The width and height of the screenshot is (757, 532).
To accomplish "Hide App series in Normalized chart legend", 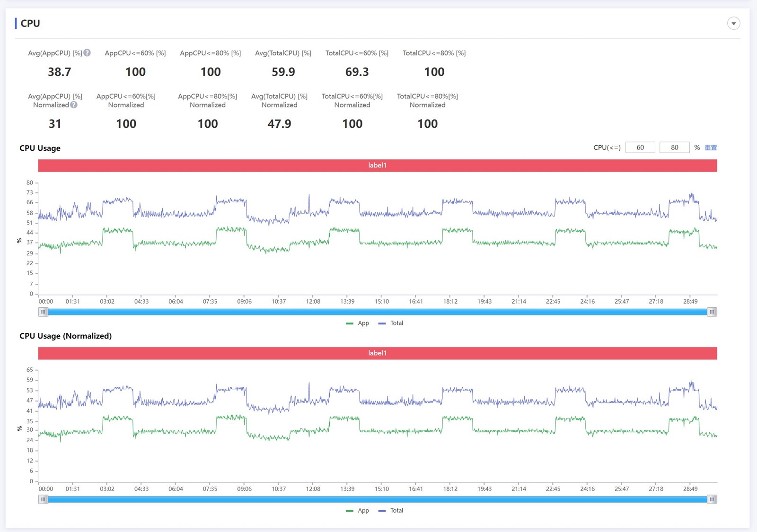I will click(x=358, y=511).
